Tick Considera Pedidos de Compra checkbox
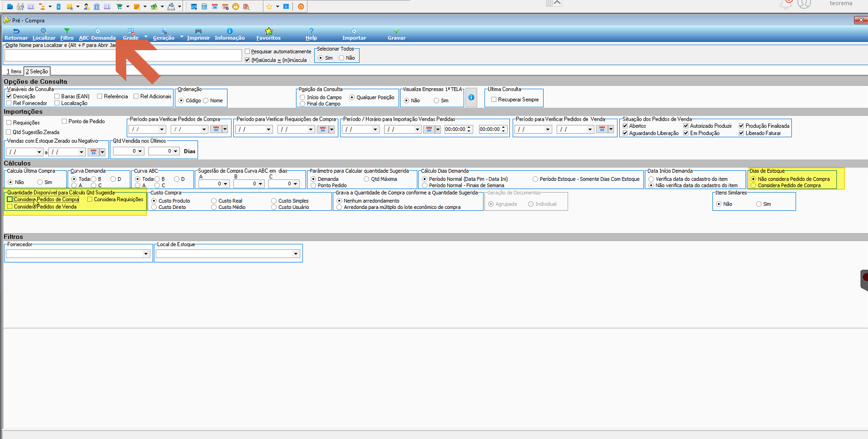868x439 pixels. pyautogui.click(x=10, y=199)
